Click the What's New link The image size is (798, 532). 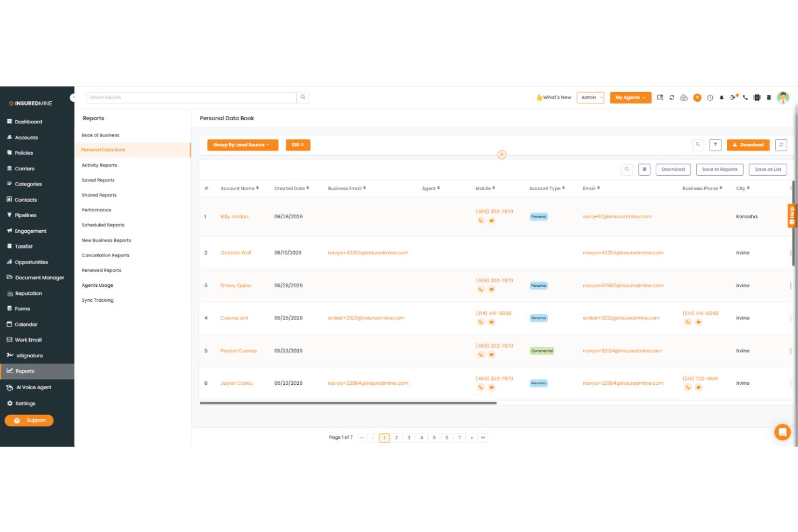(554, 98)
